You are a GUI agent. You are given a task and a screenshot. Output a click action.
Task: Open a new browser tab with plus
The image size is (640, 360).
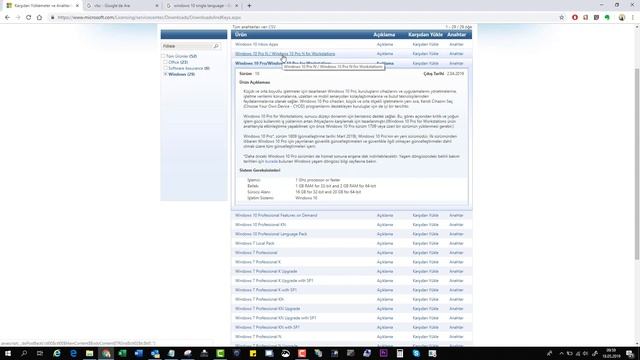[249, 6]
